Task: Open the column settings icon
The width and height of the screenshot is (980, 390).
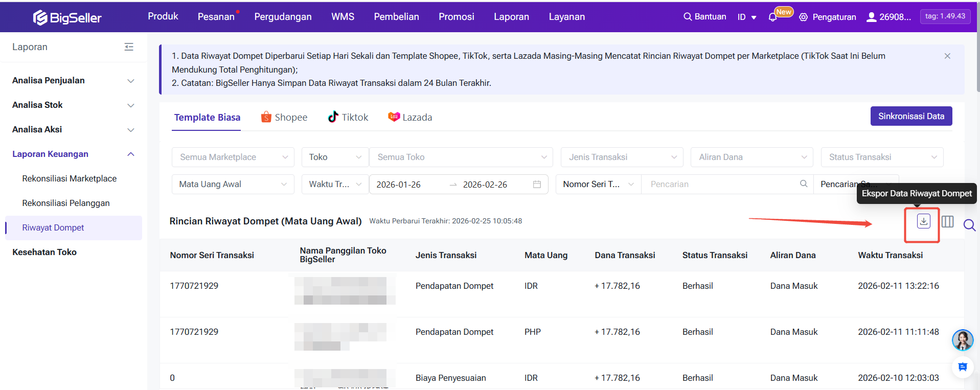Action: coord(947,222)
